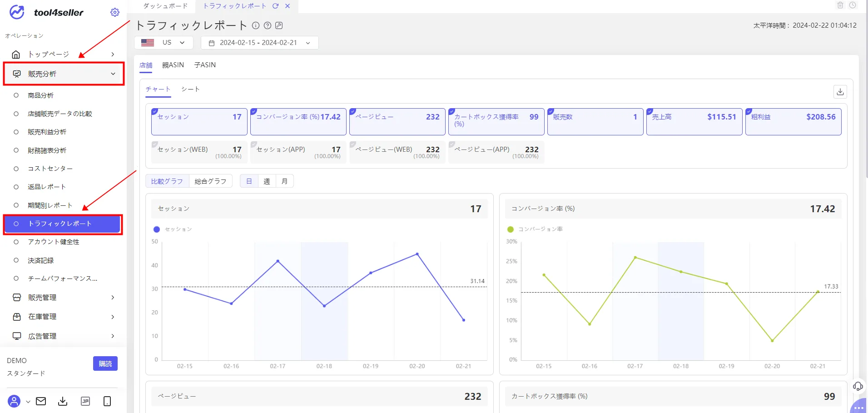Open the US marketplace dropdown
This screenshot has width=868, height=413.
(164, 43)
